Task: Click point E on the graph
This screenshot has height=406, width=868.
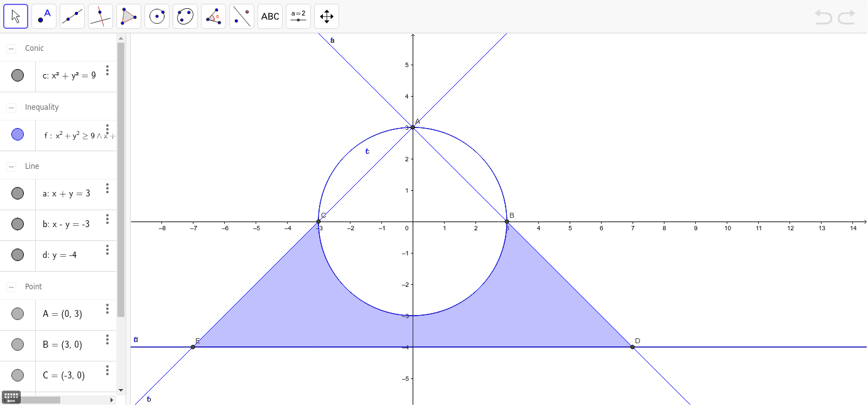Action: (193, 347)
